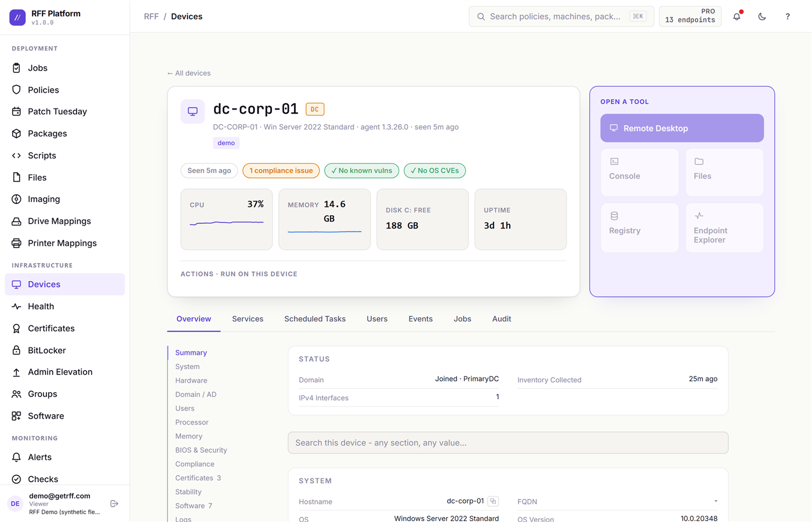The height and width of the screenshot is (522, 812).
Task: Jump to System section in overview list
Action: (187, 367)
